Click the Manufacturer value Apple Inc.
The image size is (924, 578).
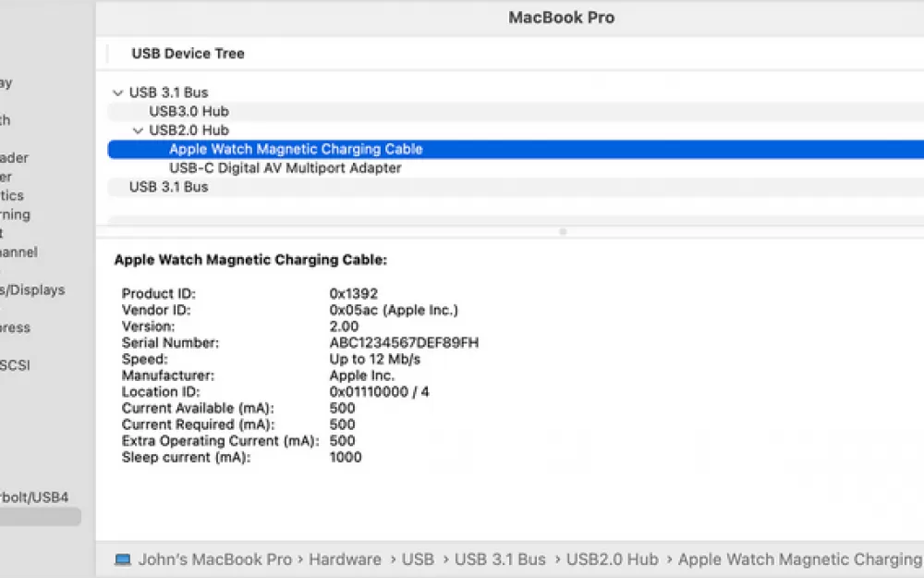[x=362, y=375]
